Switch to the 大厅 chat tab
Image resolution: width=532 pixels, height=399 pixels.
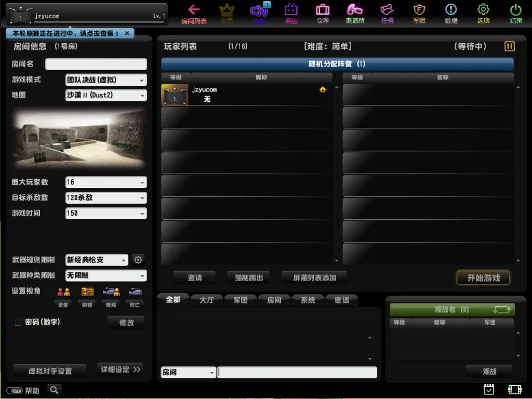click(207, 300)
